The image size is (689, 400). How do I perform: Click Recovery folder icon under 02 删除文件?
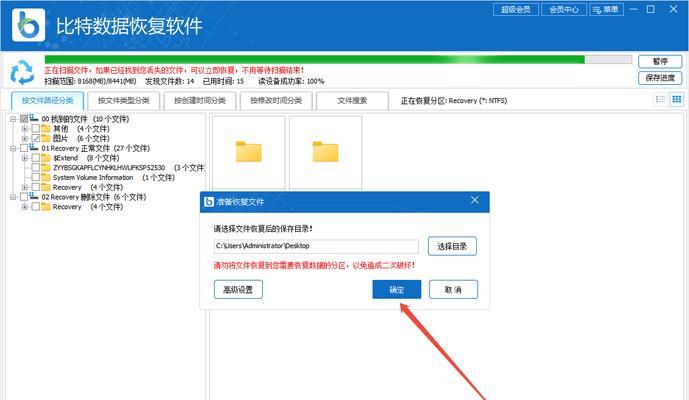point(46,206)
